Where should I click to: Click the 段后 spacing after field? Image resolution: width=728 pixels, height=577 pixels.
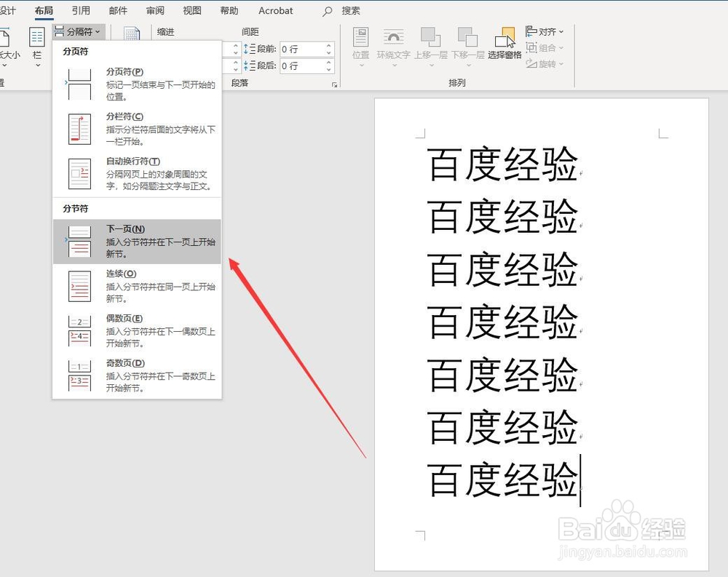(302, 65)
